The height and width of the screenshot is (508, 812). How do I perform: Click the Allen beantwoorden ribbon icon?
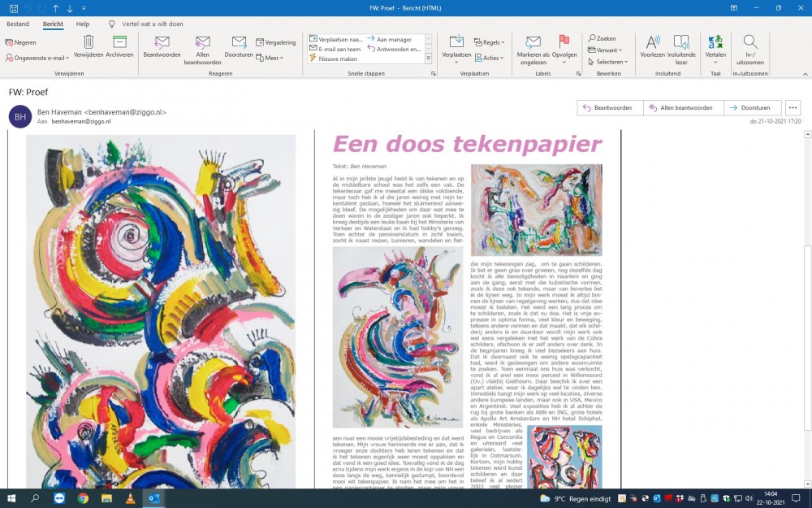coord(202,50)
